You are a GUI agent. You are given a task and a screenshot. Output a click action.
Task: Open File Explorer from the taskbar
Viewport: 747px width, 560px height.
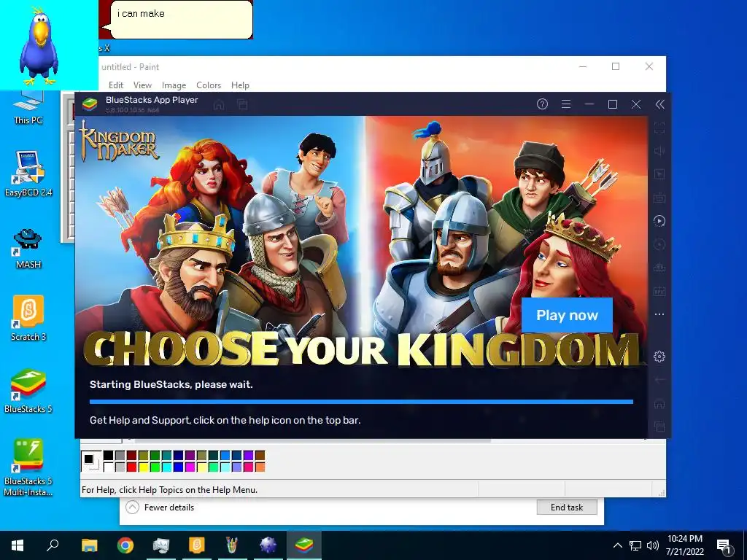90,545
